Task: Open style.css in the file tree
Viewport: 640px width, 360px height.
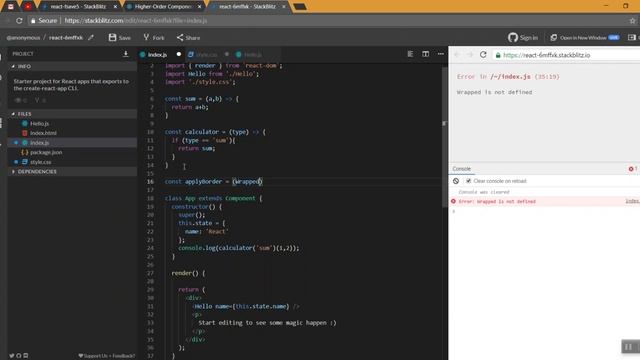Action: [40, 162]
